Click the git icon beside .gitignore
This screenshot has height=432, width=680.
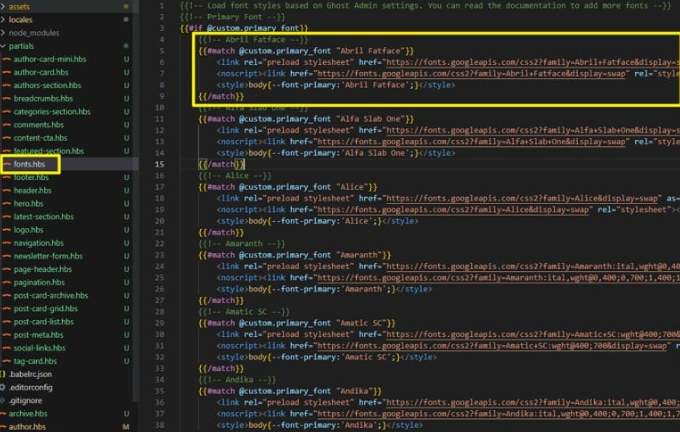pyautogui.click(x=3, y=400)
